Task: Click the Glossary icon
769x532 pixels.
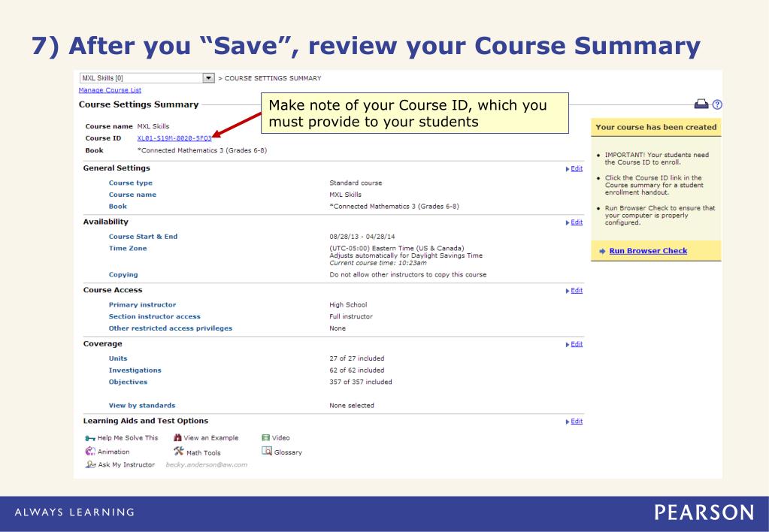Action: pos(267,451)
